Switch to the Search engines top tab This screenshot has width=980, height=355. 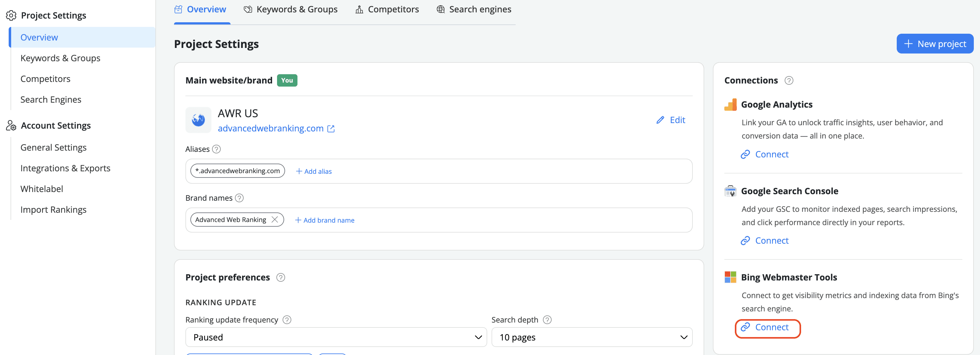click(x=474, y=10)
